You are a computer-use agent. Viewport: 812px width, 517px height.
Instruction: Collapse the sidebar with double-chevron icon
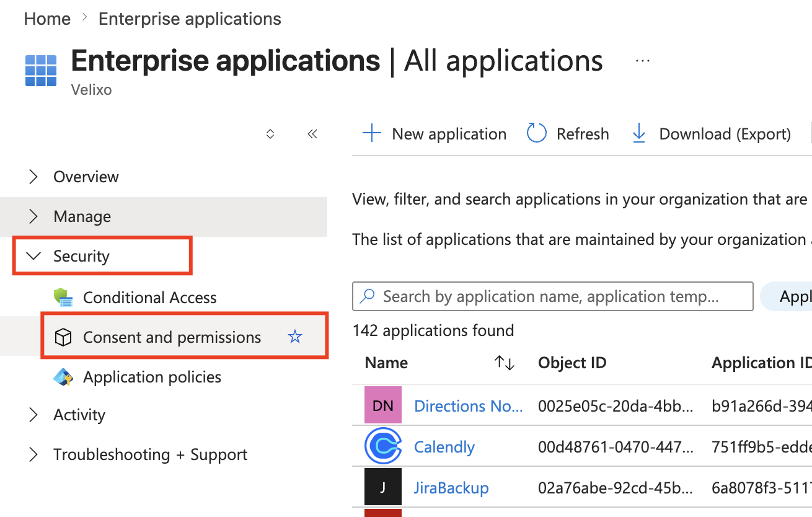tap(312, 134)
